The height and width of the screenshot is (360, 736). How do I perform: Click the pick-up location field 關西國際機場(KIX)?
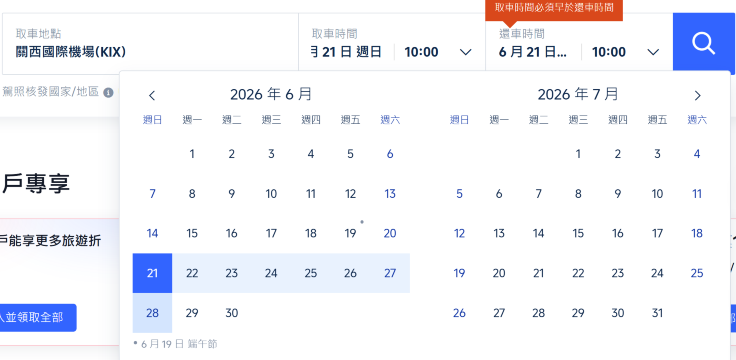pyautogui.click(x=150, y=44)
